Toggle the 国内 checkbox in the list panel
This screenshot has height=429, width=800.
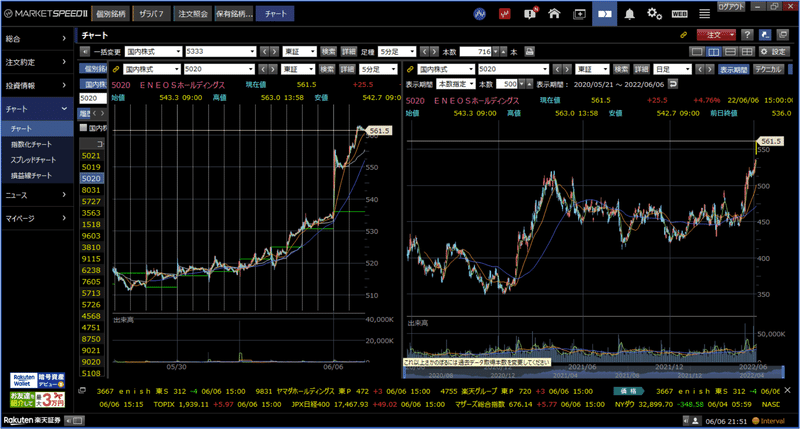(x=84, y=128)
